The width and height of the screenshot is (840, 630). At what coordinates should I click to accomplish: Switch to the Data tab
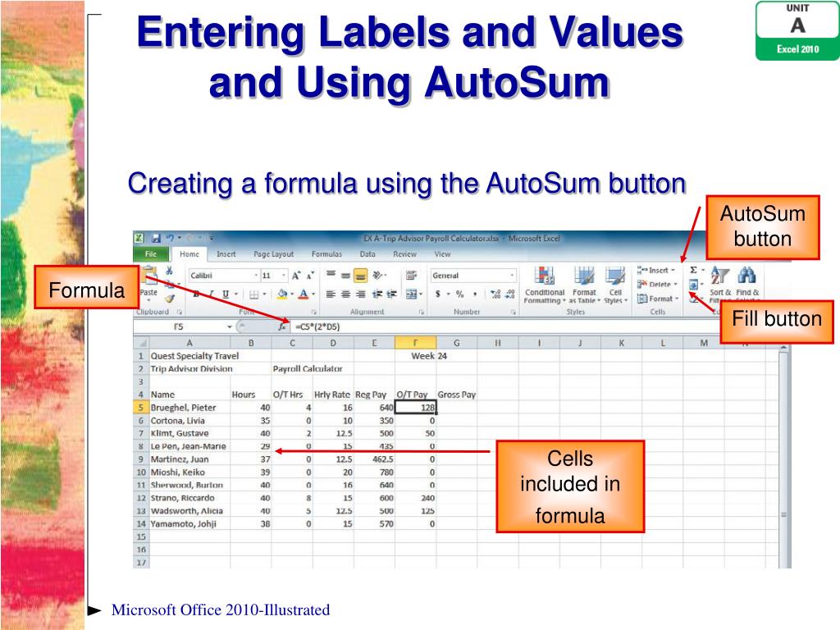[367, 254]
